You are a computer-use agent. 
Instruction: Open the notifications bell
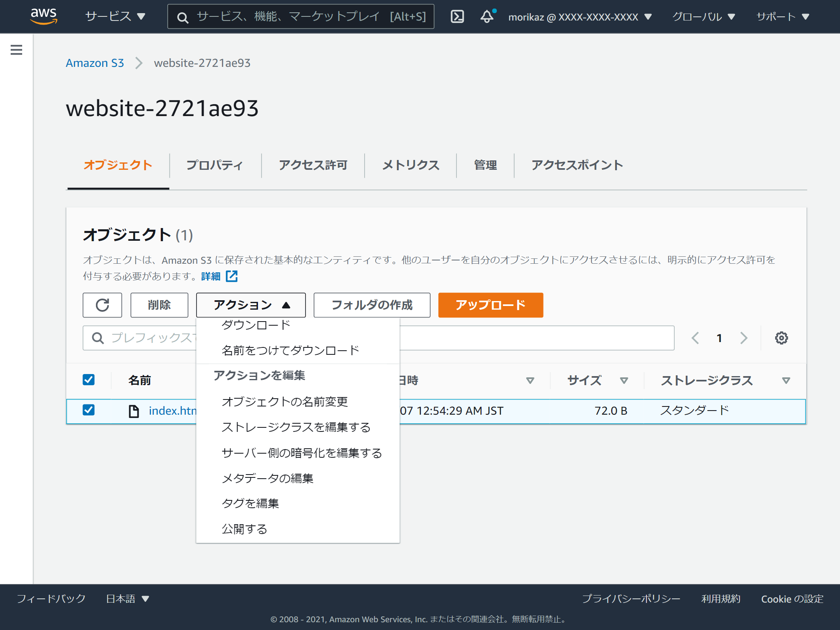(x=486, y=16)
